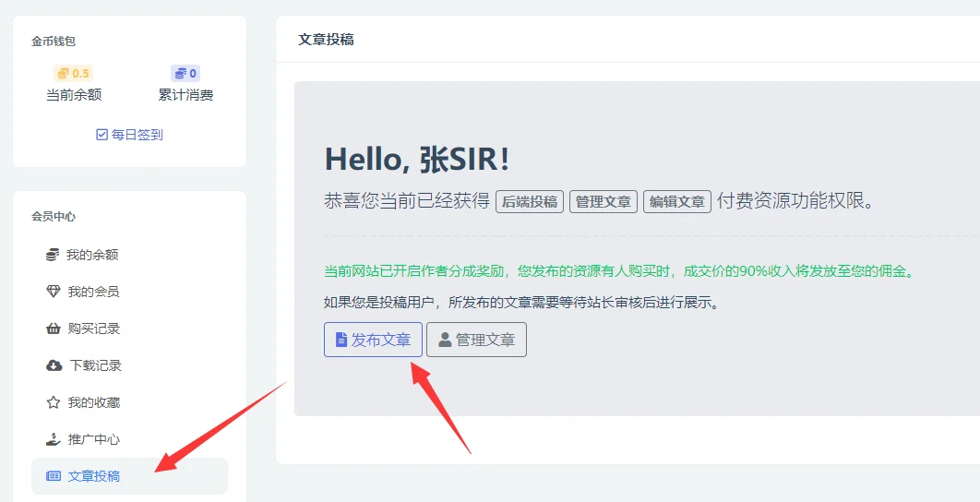
Task: Click the 等待站长审核 notice line
Action: click(520, 304)
